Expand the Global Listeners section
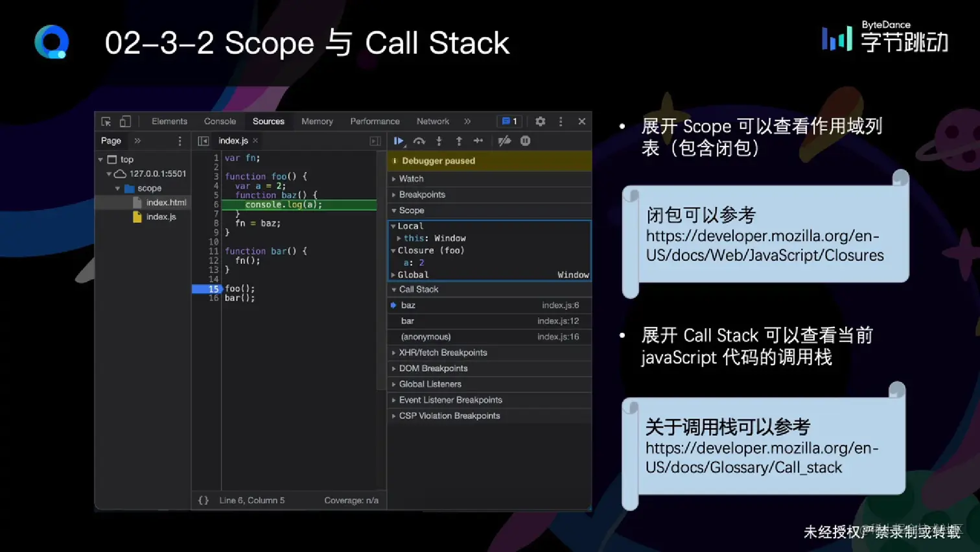Image resolution: width=980 pixels, height=552 pixels. (x=489, y=384)
